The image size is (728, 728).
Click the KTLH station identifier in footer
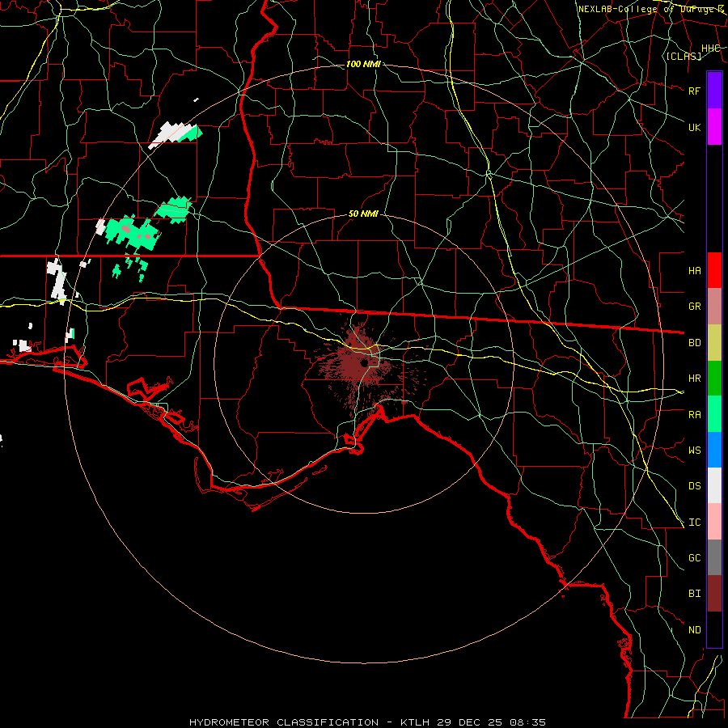(x=416, y=722)
